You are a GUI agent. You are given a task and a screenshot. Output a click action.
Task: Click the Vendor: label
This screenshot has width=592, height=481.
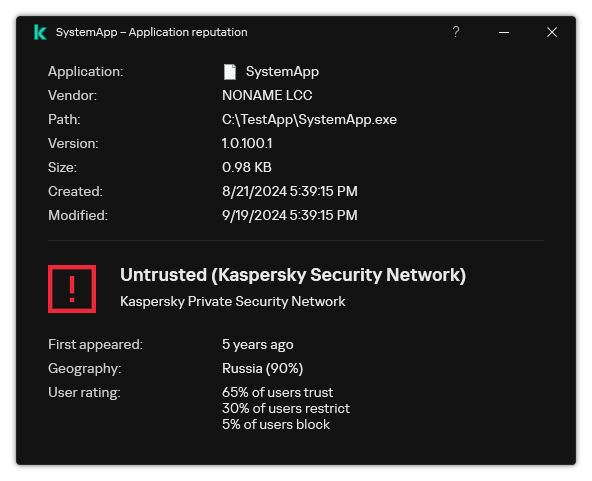[x=72, y=96]
